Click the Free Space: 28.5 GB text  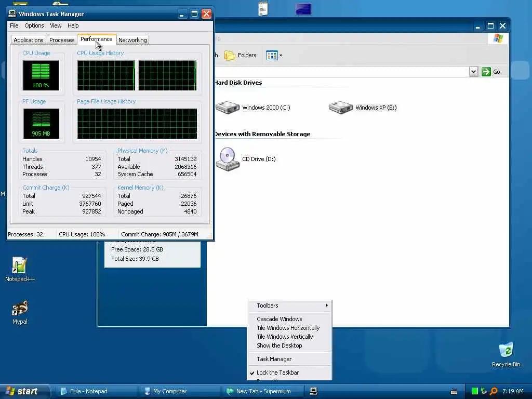(137, 249)
